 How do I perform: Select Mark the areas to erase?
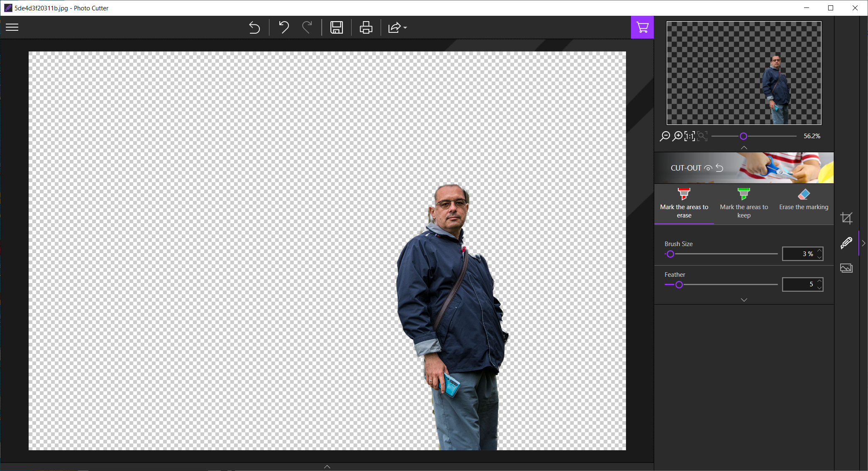pyautogui.click(x=684, y=203)
